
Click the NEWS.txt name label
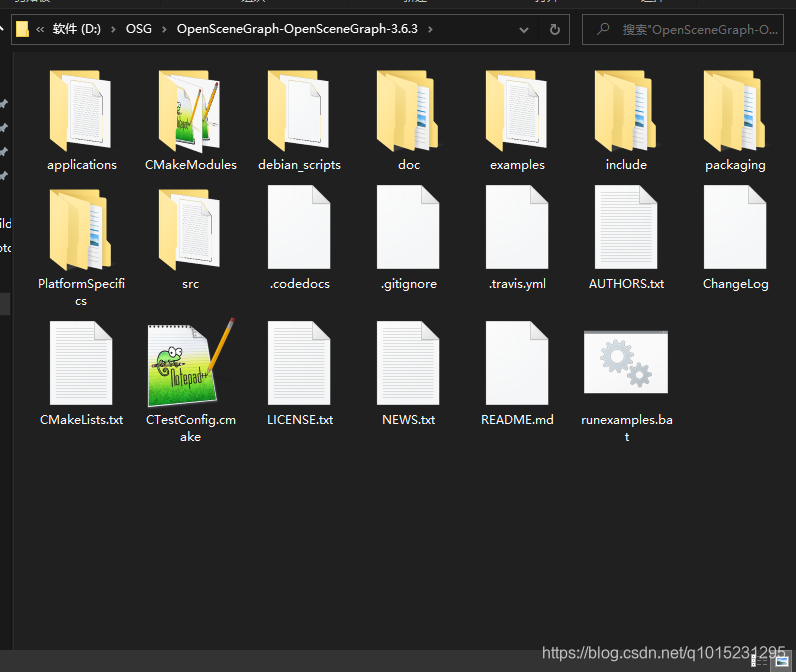pyautogui.click(x=408, y=420)
